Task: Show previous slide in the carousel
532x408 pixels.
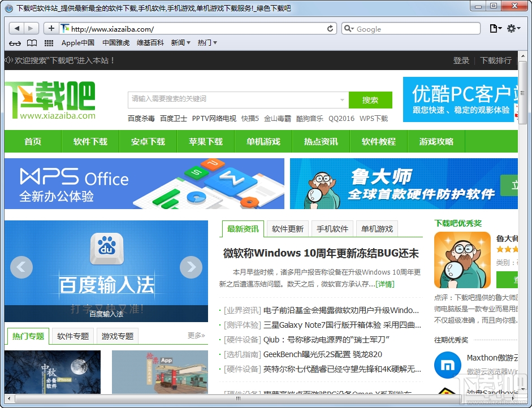Action: pos(21,267)
